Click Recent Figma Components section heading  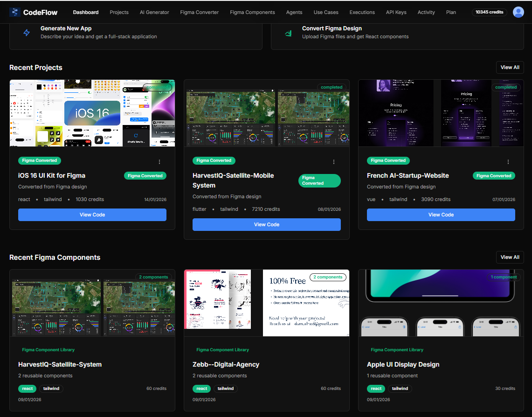pyautogui.click(x=55, y=257)
